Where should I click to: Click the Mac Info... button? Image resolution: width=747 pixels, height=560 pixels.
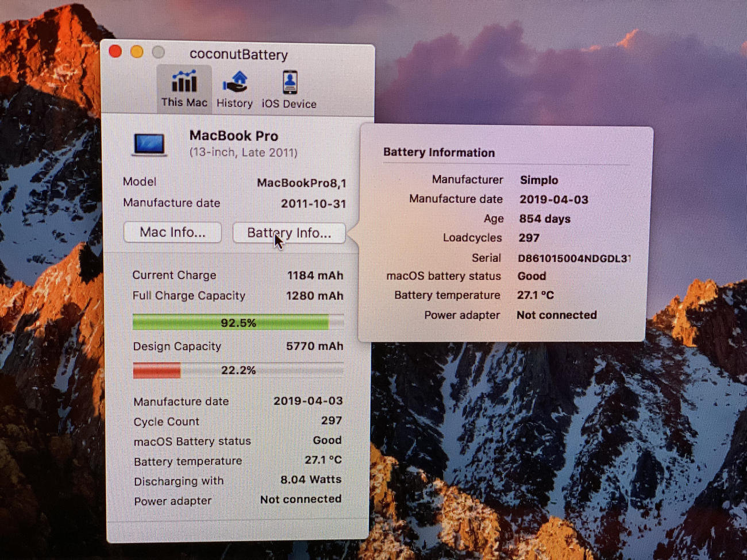click(x=172, y=232)
